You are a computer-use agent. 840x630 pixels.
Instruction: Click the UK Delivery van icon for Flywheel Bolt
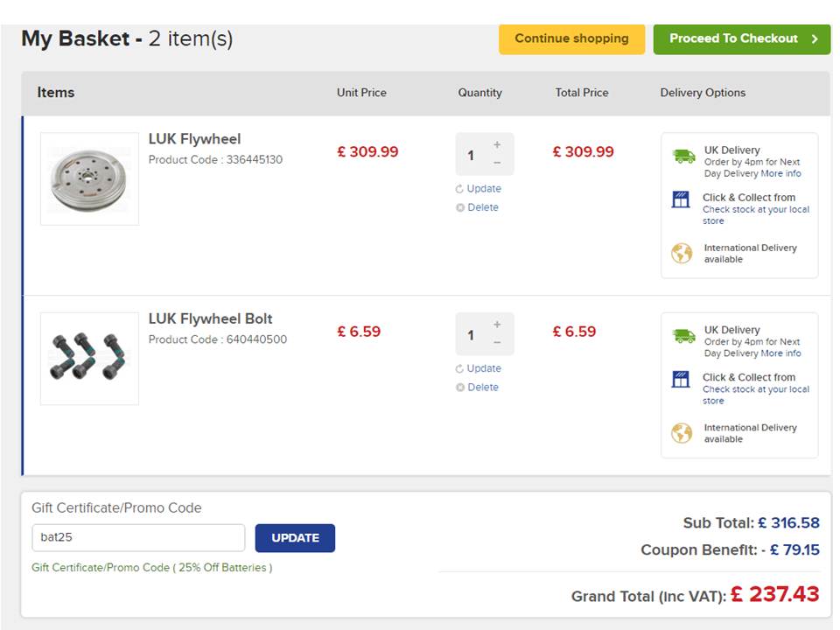(x=683, y=336)
